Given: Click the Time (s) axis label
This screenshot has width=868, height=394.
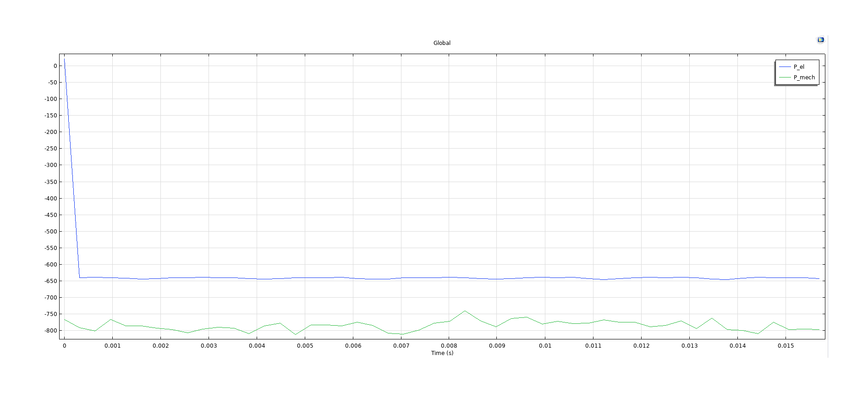Looking at the screenshot, I should [442, 353].
